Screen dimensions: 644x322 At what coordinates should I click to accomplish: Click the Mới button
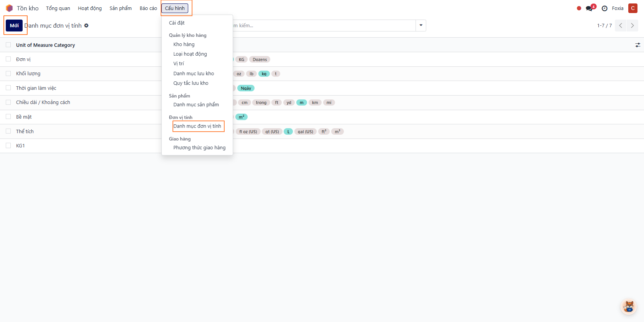click(x=14, y=26)
